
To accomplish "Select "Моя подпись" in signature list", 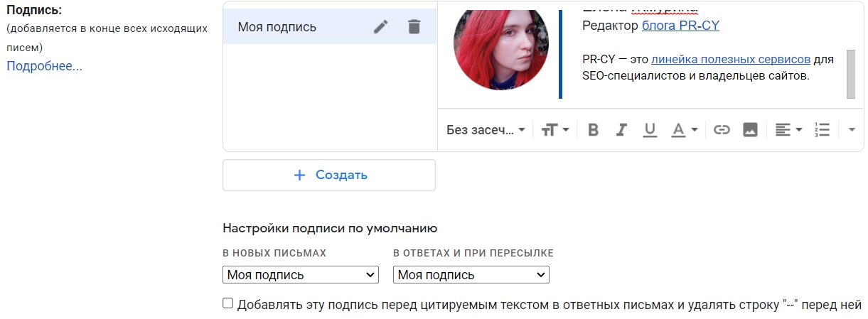I will pyautogui.click(x=330, y=27).
